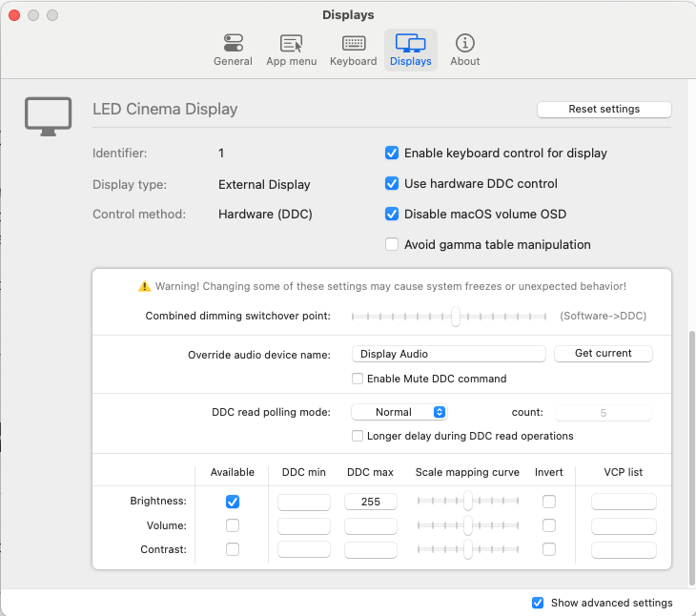Viewport: 696px width, 616px height.
Task: Toggle Enable keyboard control for display
Action: [392, 154]
